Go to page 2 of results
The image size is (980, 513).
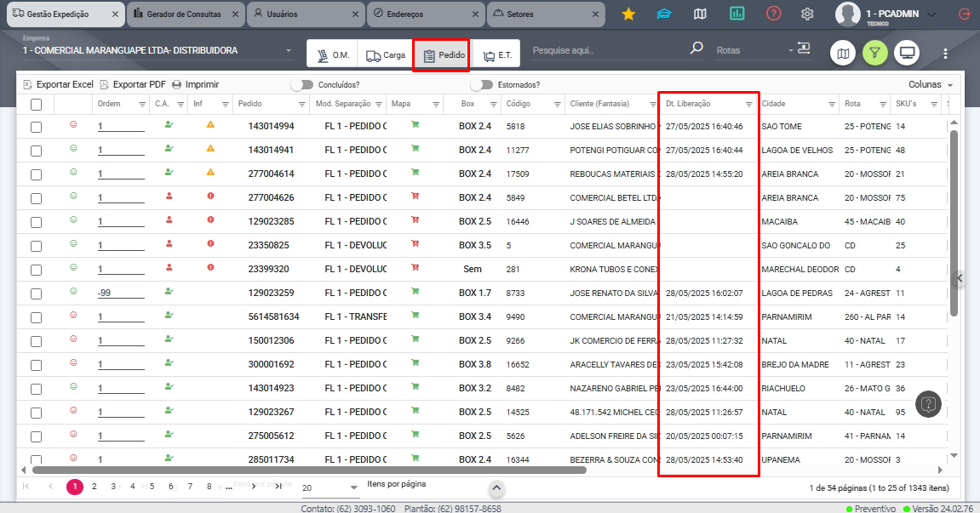point(95,486)
